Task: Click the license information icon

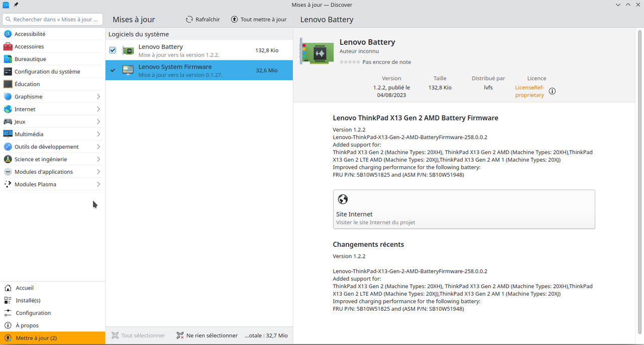Action: (552, 91)
